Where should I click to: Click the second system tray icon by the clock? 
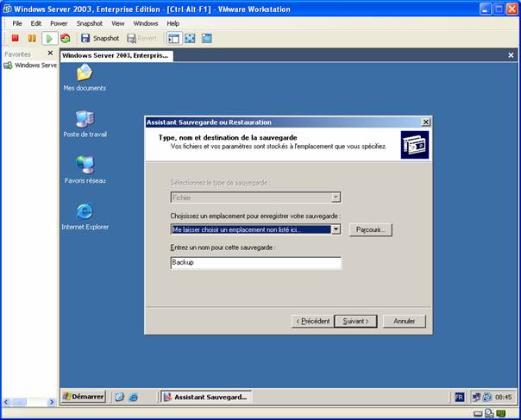tap(487, 397)
